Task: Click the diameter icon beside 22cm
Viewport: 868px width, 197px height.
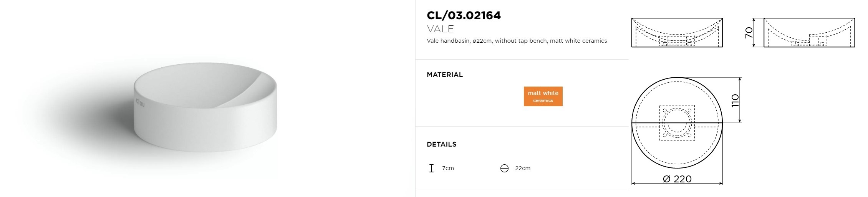Action: tap(504, 168)
